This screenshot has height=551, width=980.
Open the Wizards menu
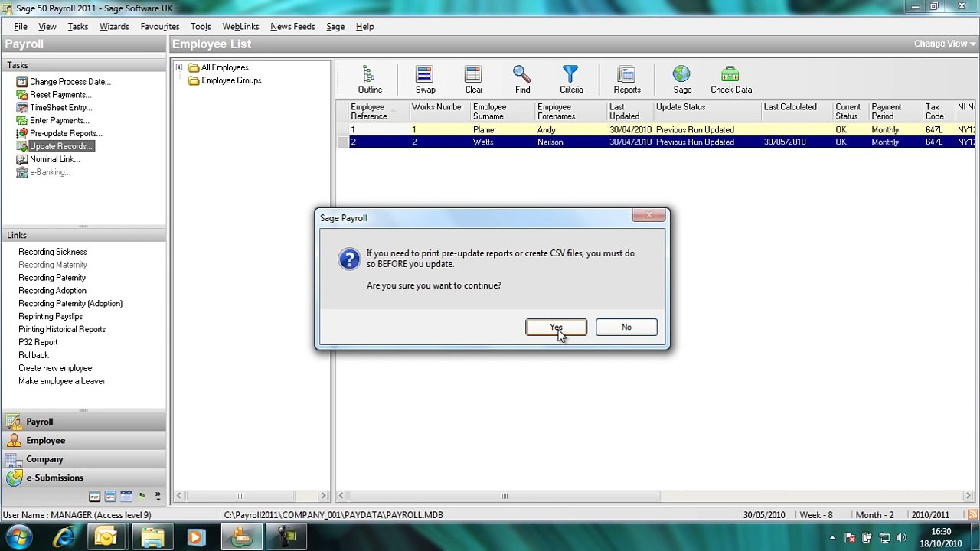point(114,26)
